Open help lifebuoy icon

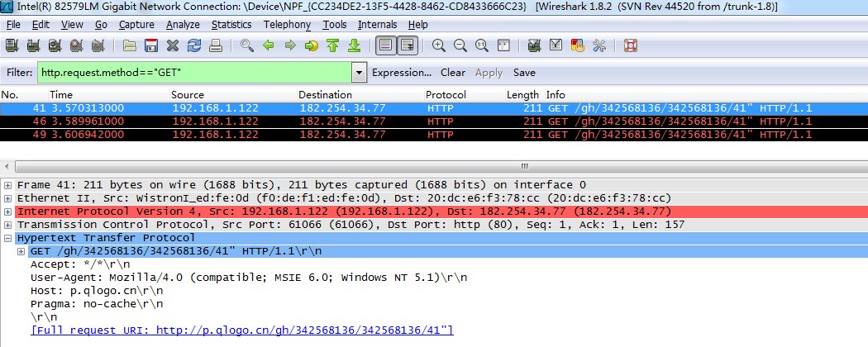point(631,45)
